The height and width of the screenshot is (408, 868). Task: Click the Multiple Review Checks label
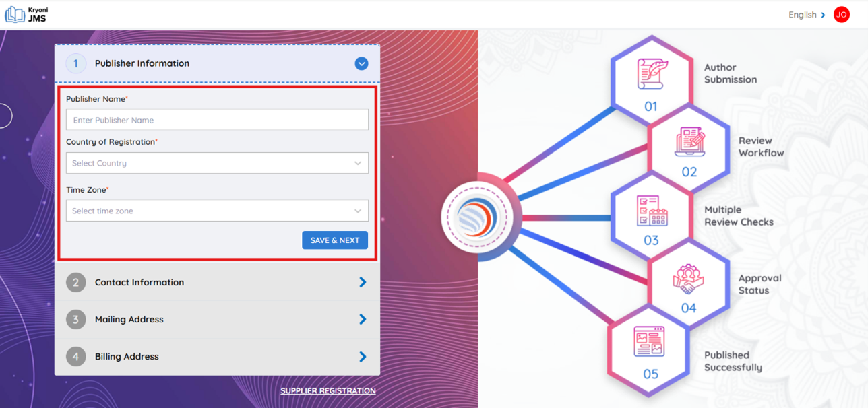[739, 216]
